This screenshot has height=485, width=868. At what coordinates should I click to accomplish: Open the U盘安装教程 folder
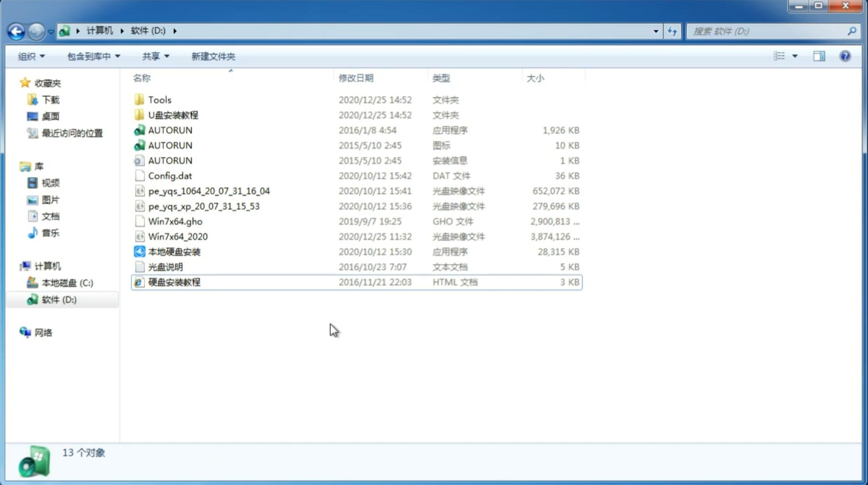tap(173, 115)
